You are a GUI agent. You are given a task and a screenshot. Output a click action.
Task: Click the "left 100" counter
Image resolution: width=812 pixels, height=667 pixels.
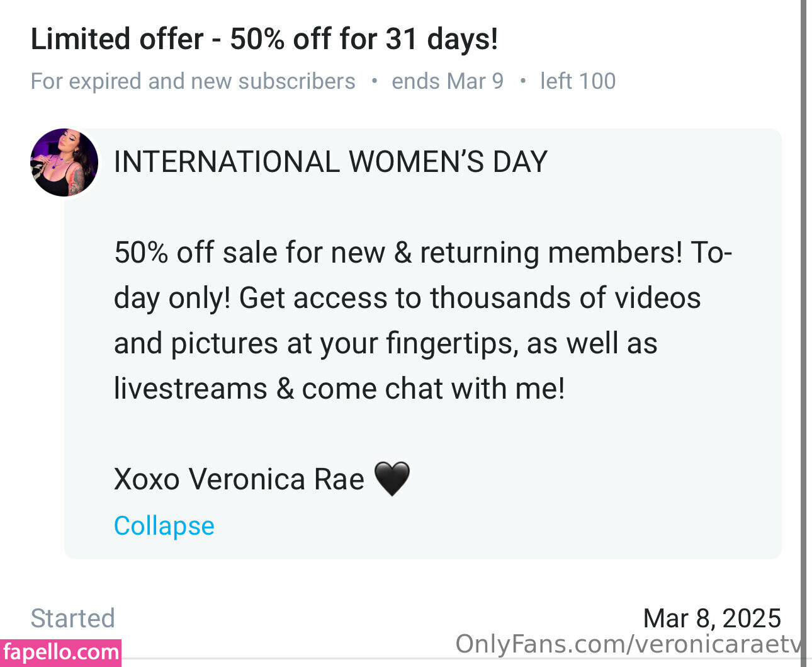coord(577,81)
